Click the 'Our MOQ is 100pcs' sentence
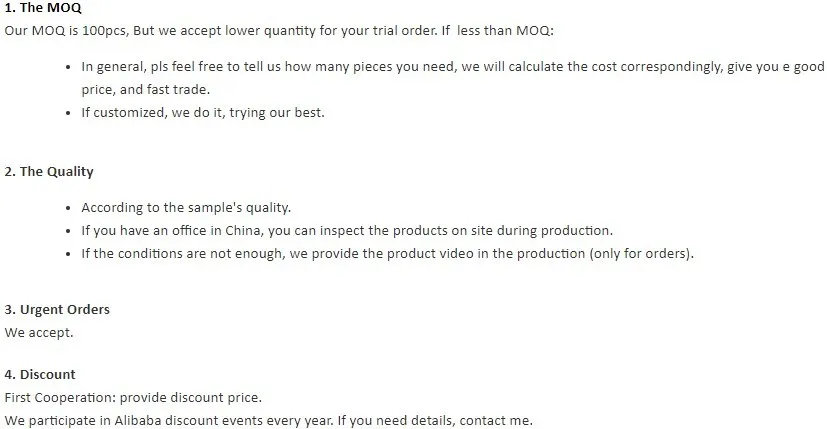Viewport: 827px width, 429px height. tap(279, 31)
